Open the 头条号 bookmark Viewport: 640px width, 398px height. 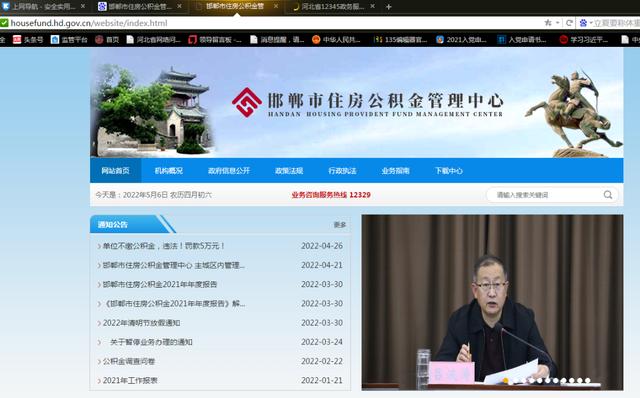(28, 40)
